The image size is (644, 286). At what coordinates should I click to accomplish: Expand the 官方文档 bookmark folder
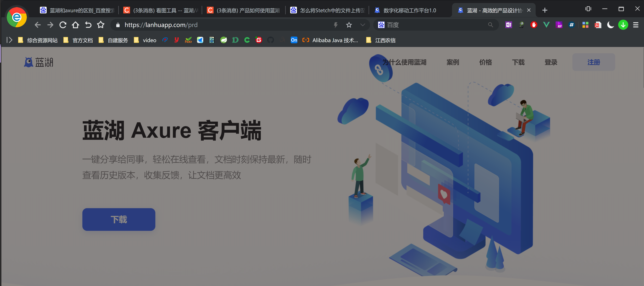click(82, 40)
